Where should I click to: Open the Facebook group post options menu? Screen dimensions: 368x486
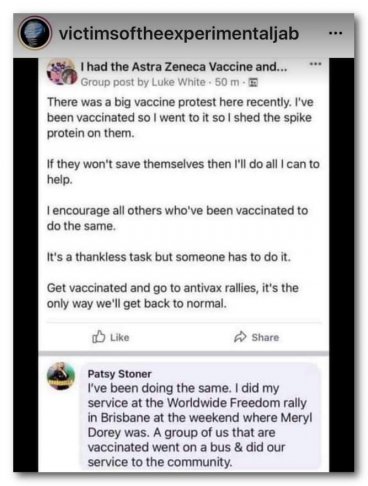coord(315,64)
